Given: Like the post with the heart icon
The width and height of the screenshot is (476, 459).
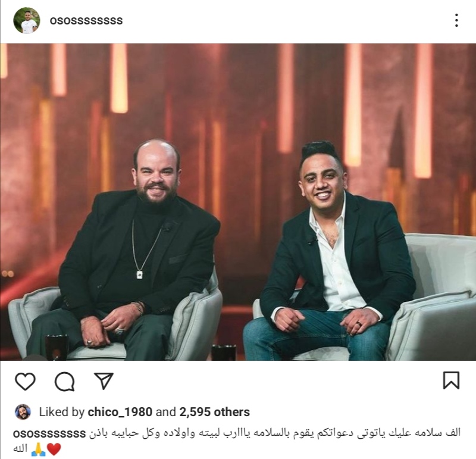Looking at the screenshot, I should (x=25, y=381).
